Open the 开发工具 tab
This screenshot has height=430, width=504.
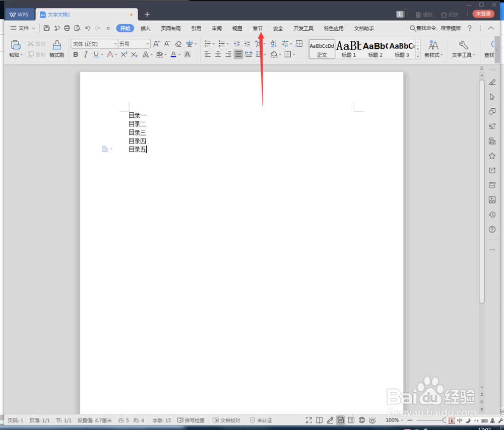click(303, 28)
